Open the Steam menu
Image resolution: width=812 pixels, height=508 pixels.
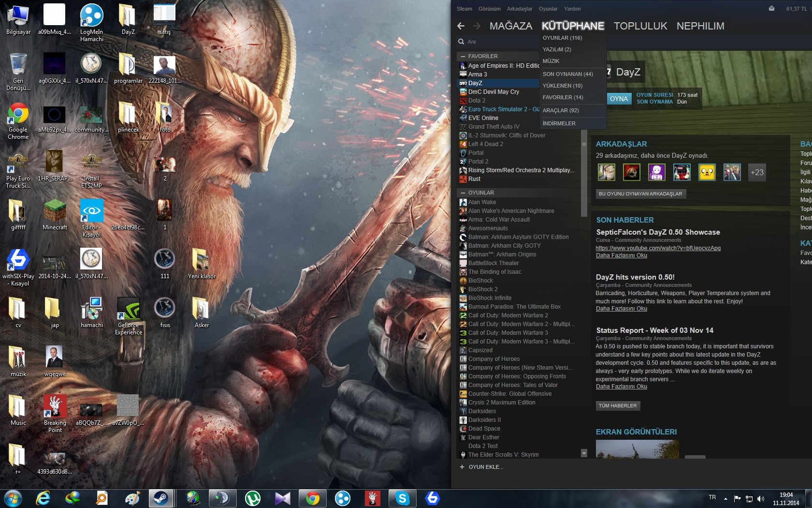coord(464,9)
